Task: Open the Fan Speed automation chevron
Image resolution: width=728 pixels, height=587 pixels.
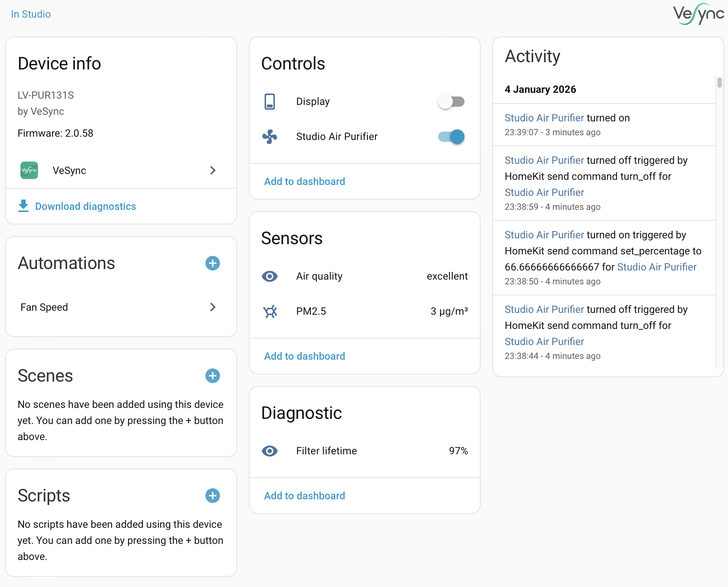Action: point(213,307)
